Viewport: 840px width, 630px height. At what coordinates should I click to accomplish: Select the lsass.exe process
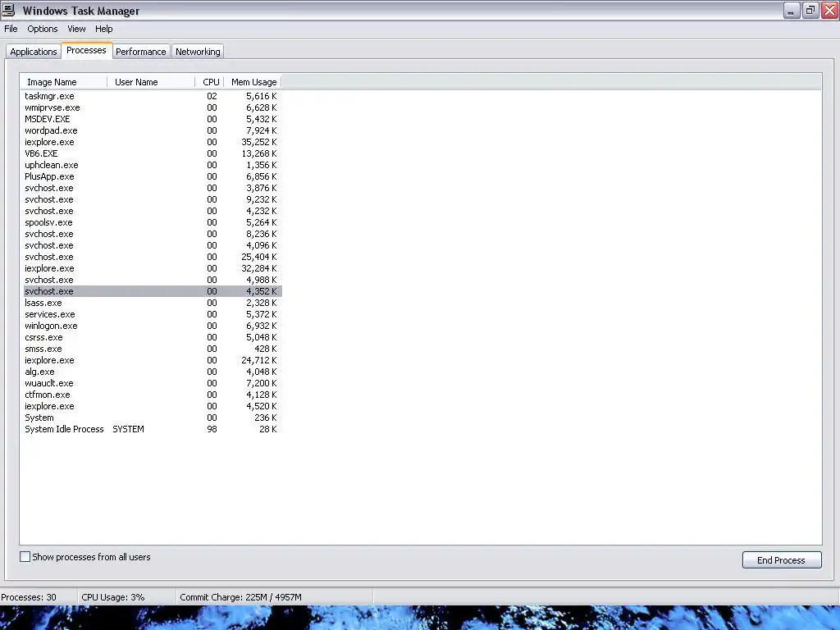pos(152,303)
